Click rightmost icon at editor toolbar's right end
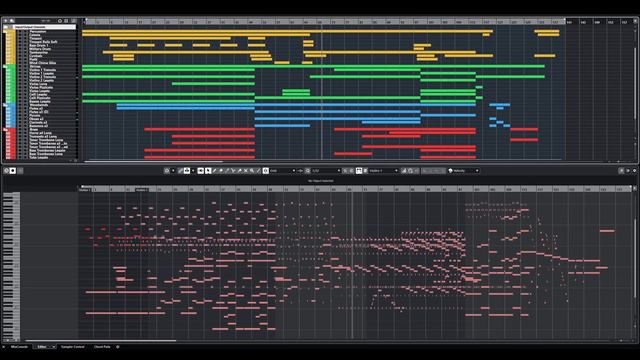Viewport: 640px width, 360px height. [x=634, y=171]
